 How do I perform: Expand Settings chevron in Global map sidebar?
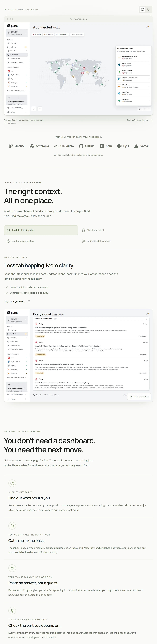pyautogui.click(x=26, y=112)
